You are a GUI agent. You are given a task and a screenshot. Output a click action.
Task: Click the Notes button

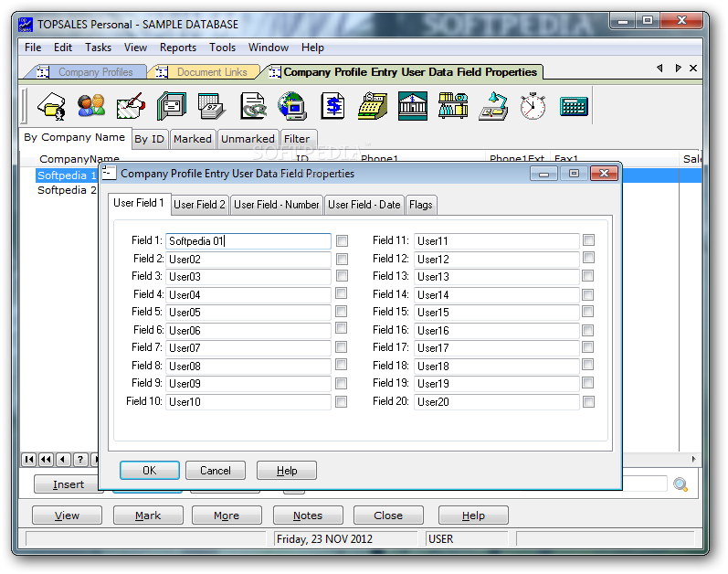coord(308,516)
